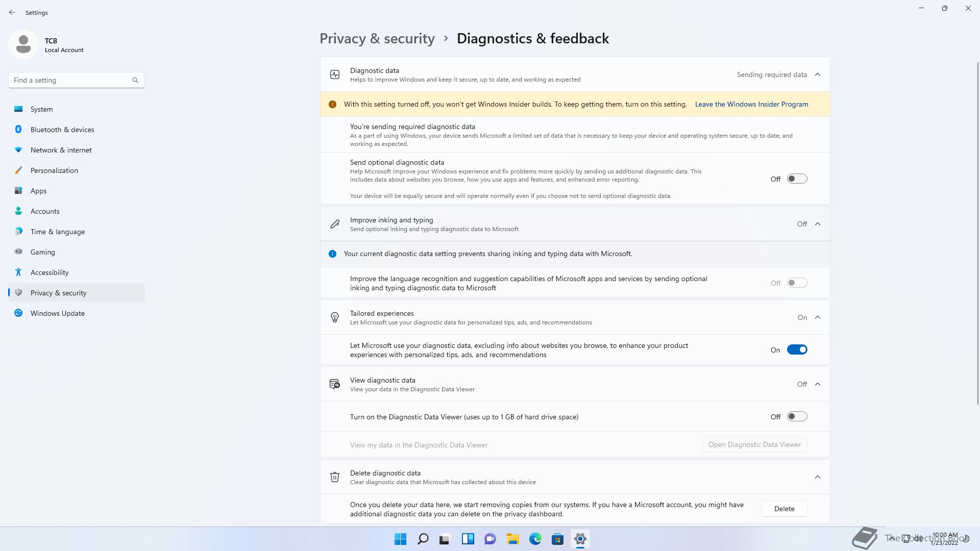Click the taskbar clock showing 10:00 AM
This screenshot has width=980, height=551.
pos(944,539)
